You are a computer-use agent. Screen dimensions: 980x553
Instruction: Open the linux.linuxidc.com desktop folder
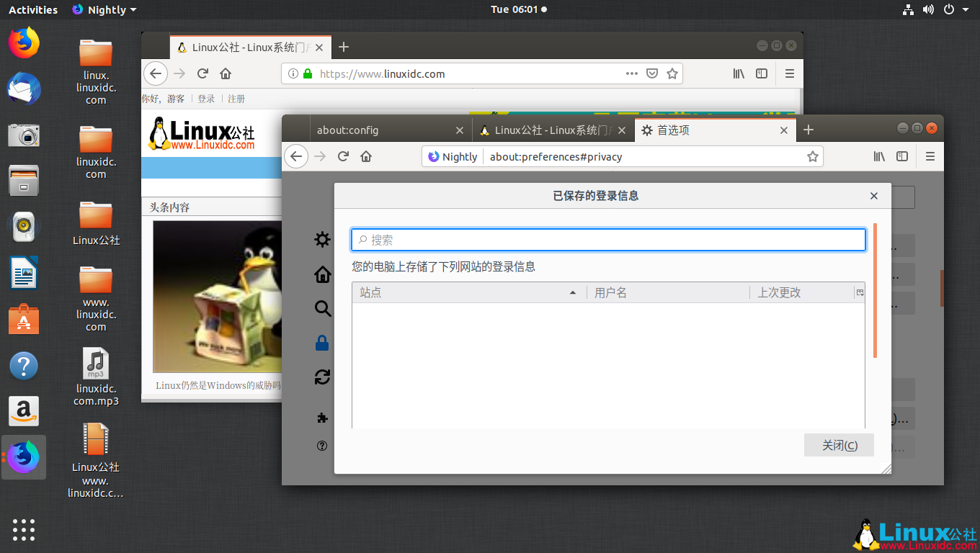[96, 71]
